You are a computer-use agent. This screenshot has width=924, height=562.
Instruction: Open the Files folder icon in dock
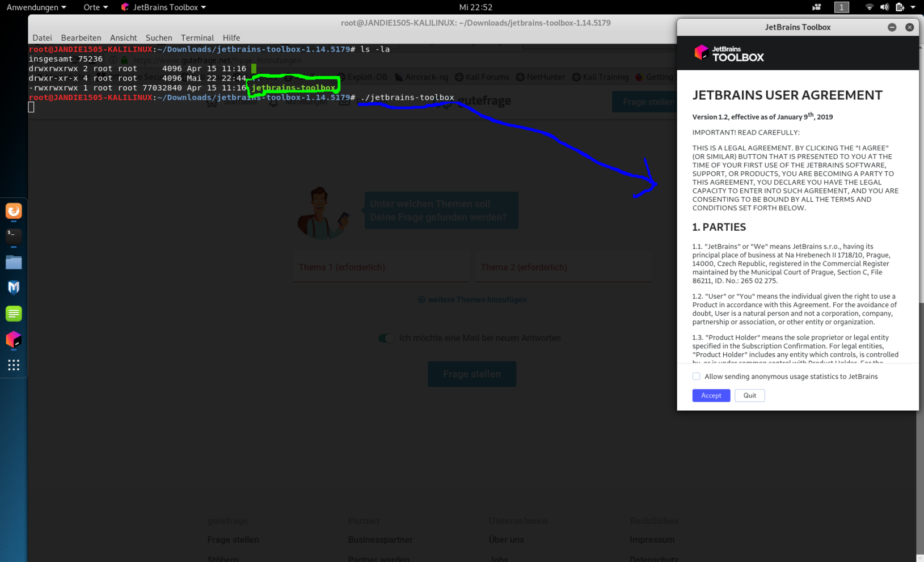pos(14,263)
